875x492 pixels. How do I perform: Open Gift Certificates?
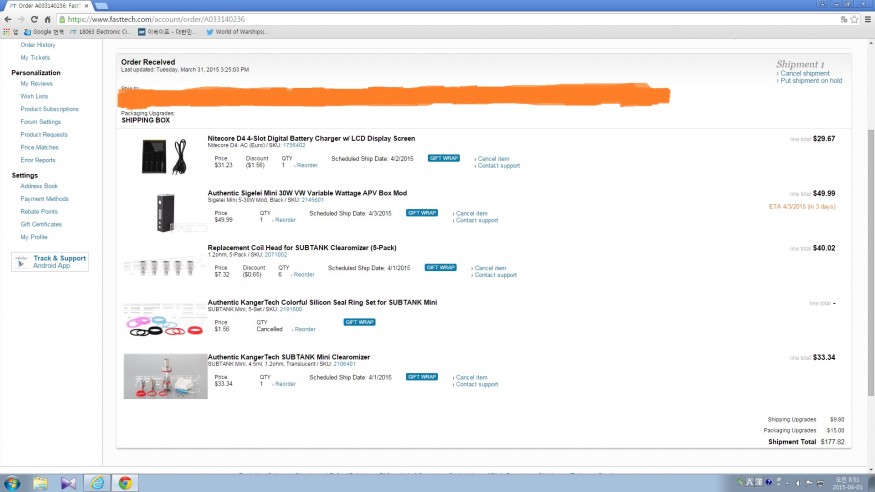[41, 224]
